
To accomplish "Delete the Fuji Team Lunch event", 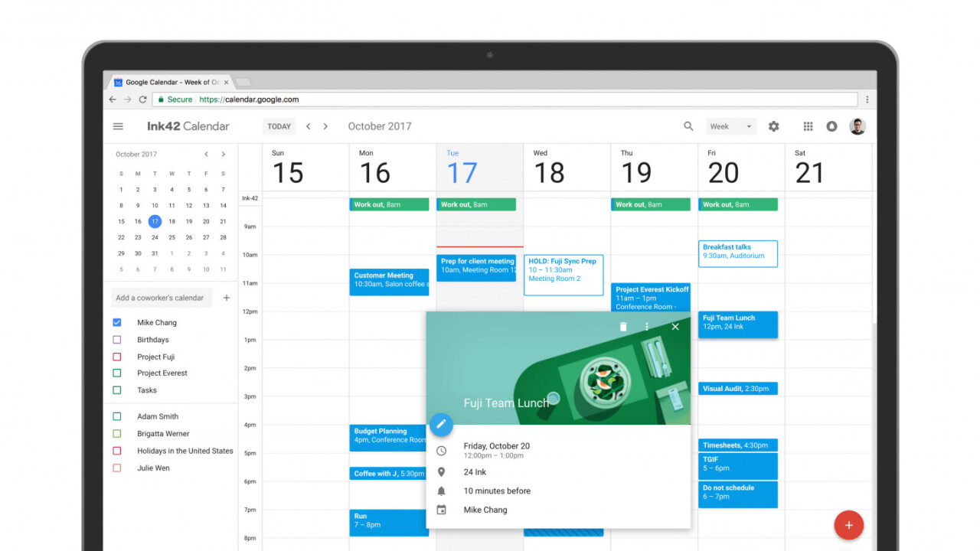I will [x=623, y=327].
